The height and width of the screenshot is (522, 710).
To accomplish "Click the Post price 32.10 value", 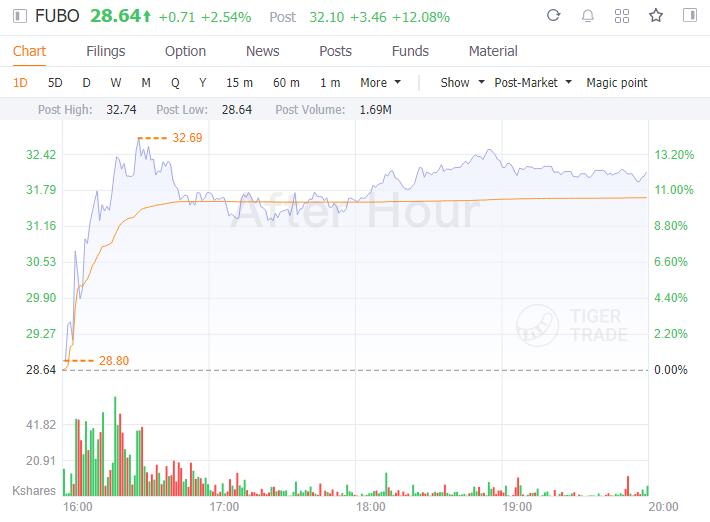I will [x=326, y=17].
